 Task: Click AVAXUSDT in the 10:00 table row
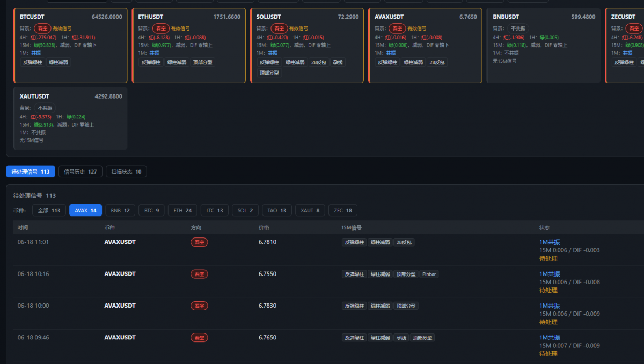click(120, 306)
